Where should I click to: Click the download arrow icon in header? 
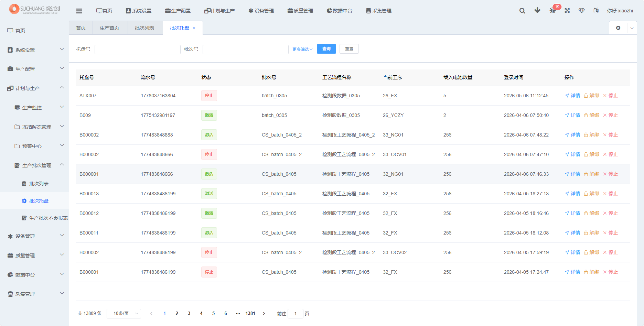537,10
